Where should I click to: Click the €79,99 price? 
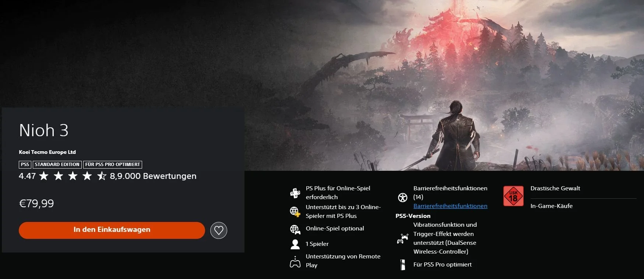[36, 204]
